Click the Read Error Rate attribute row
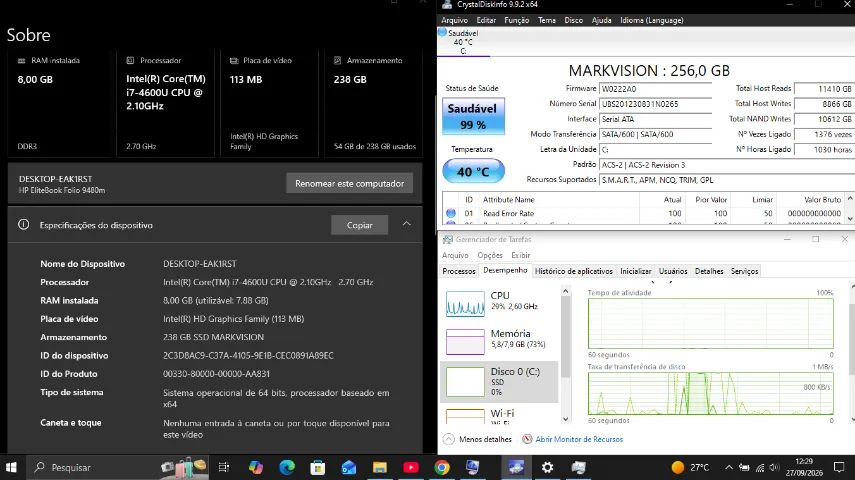This screenshot has width=855, height=480. (x=643, y=213)
